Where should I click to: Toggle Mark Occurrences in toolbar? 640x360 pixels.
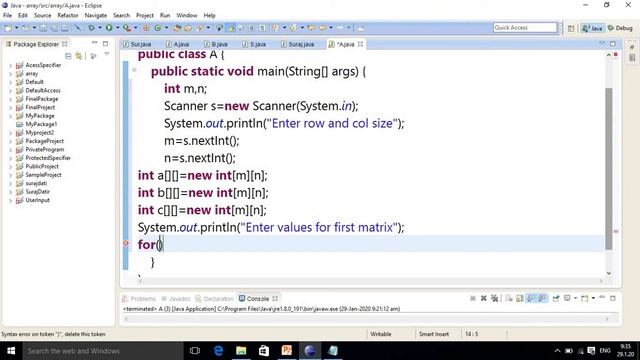point(231,28)
